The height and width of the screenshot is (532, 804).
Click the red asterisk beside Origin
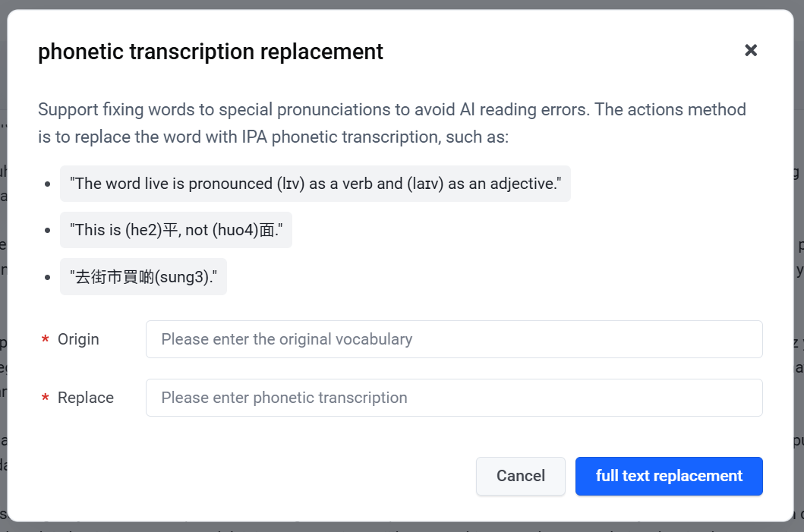[x=45, y=339]
